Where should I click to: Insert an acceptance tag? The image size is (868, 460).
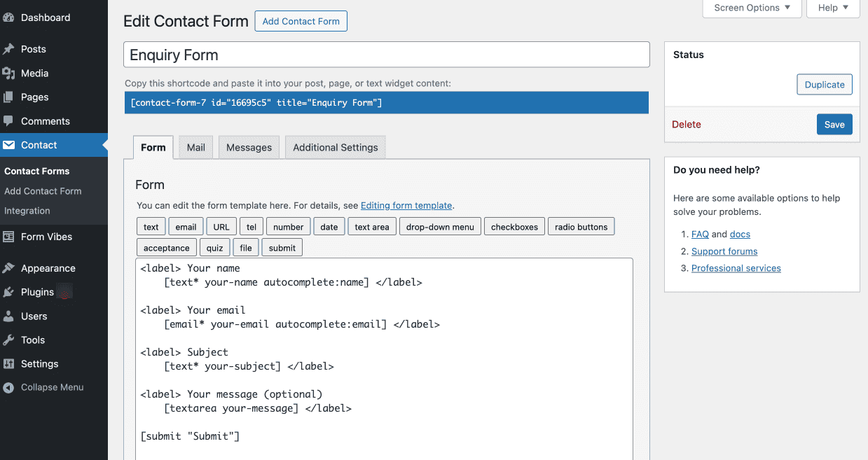tap(167, 248)
